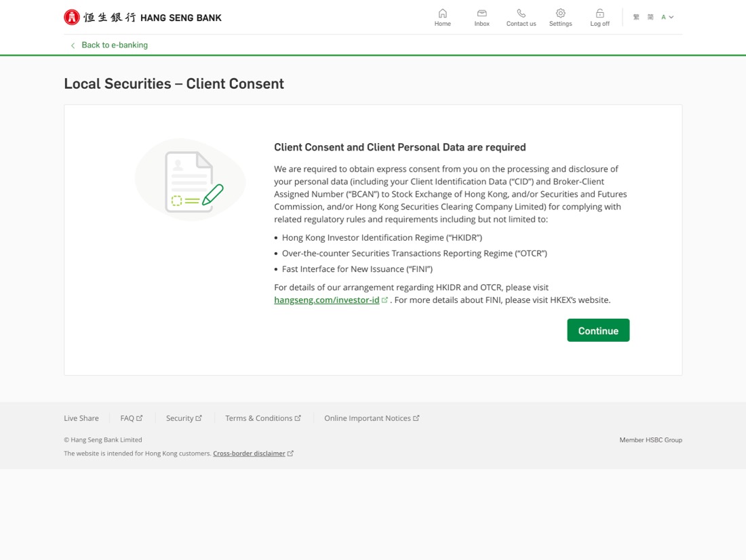Click heading 'Client Consent and Client Personal Data are required'
Image resolution: width=746 pixels, height=560 pixels.
399,148
